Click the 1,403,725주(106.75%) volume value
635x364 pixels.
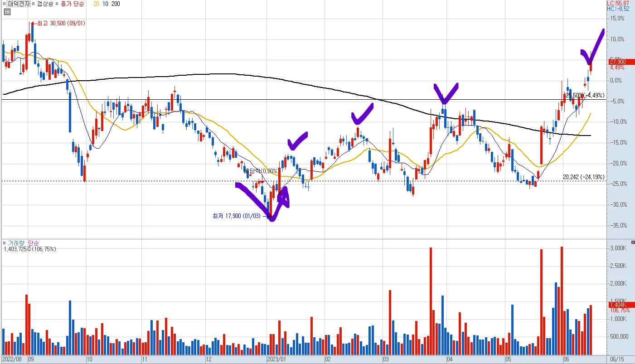pyautogui.click(x=29, y=249)
